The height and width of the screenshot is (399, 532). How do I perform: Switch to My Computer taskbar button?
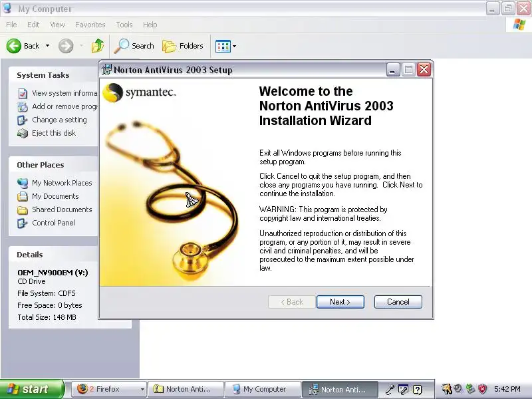tap(263, 389)
